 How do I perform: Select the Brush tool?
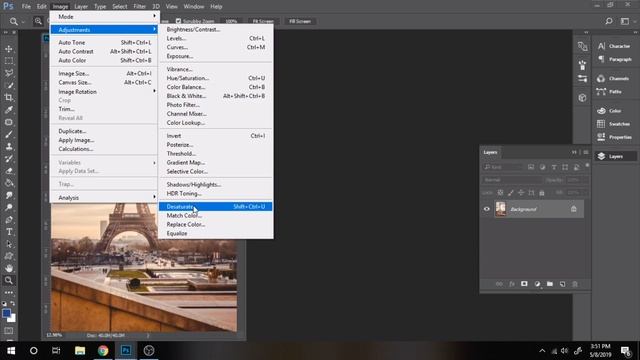(9, 134)
